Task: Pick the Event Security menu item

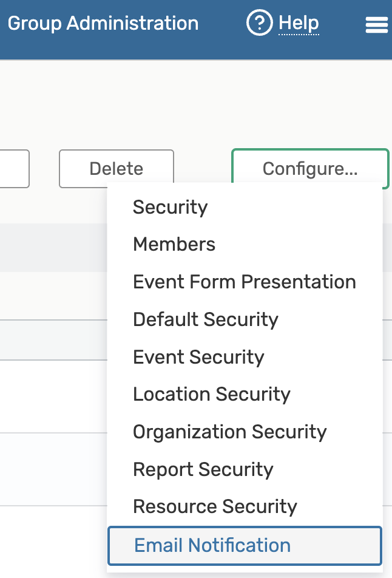Action: click(x=198, y=357)
